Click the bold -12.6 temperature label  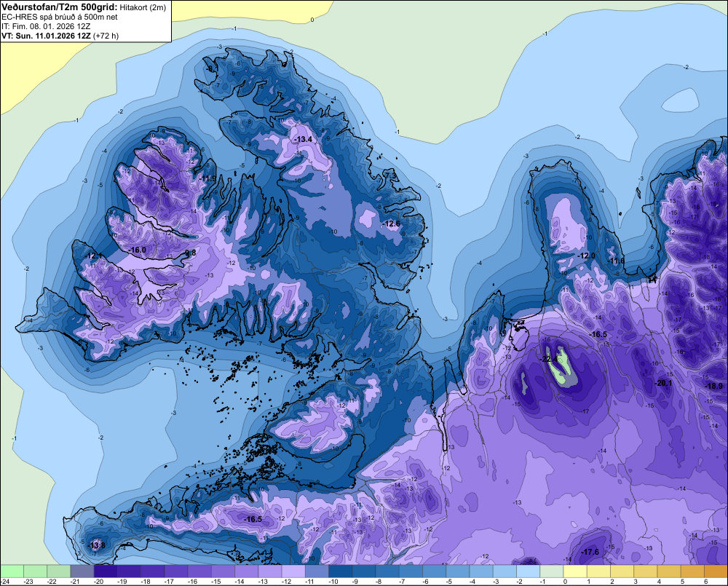(x=390, y=223)
